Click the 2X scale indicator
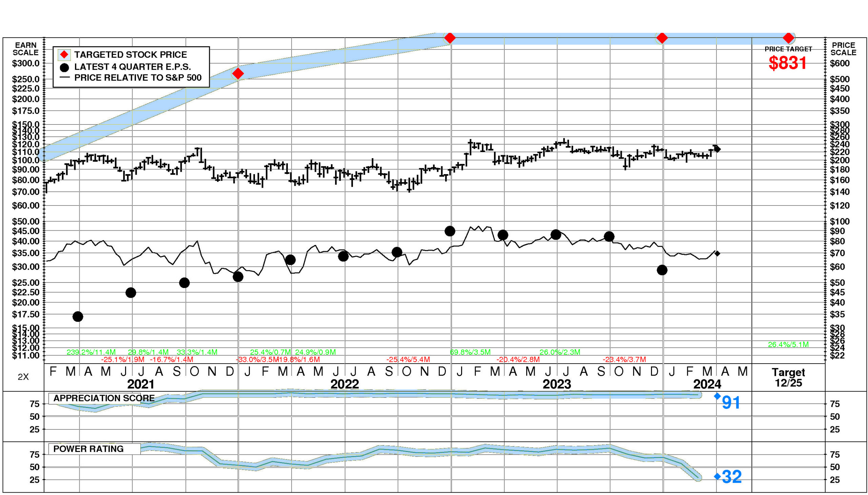Viewport: 868px width, 495px height. click(23, 377)
